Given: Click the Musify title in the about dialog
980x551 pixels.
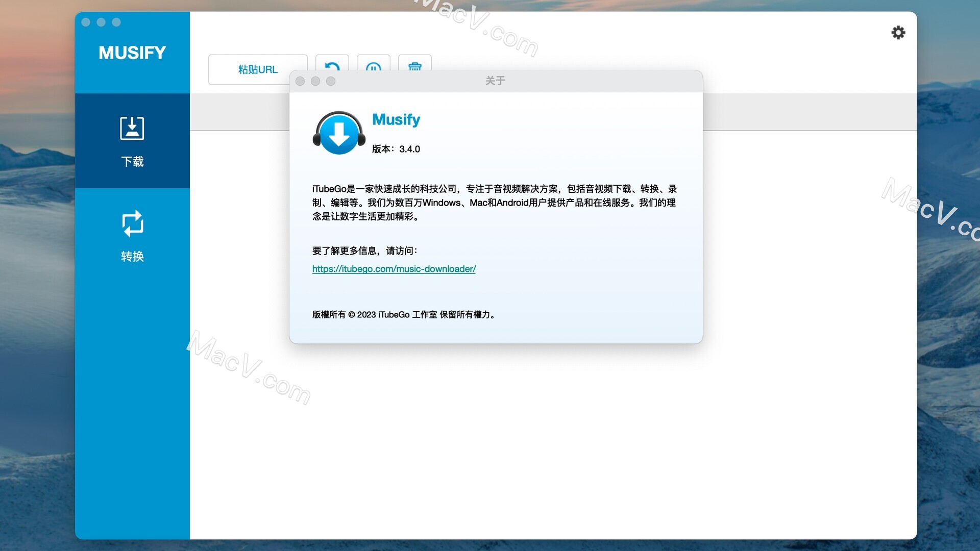Looking at the screenshot, I should click(x=396, y=119).
